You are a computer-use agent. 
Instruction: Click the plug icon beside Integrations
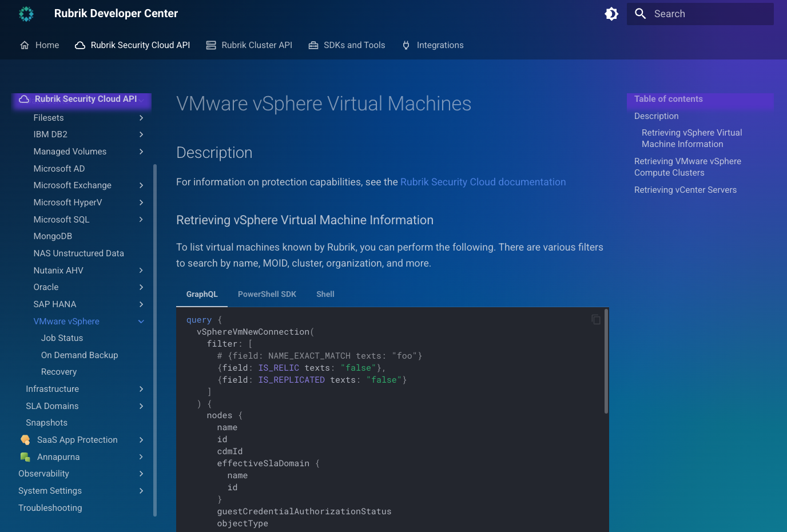(406, 45)
